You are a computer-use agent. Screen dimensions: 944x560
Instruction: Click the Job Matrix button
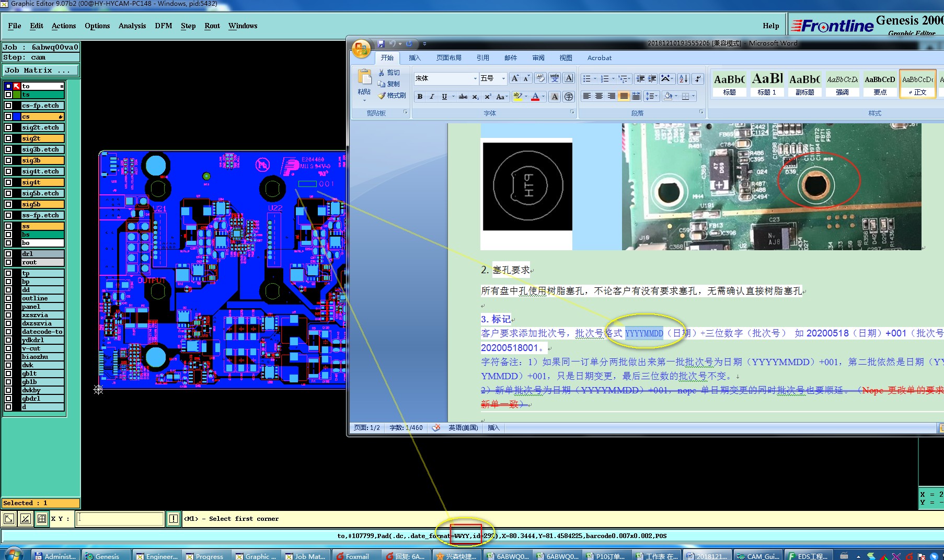click(x=41, y=70)
